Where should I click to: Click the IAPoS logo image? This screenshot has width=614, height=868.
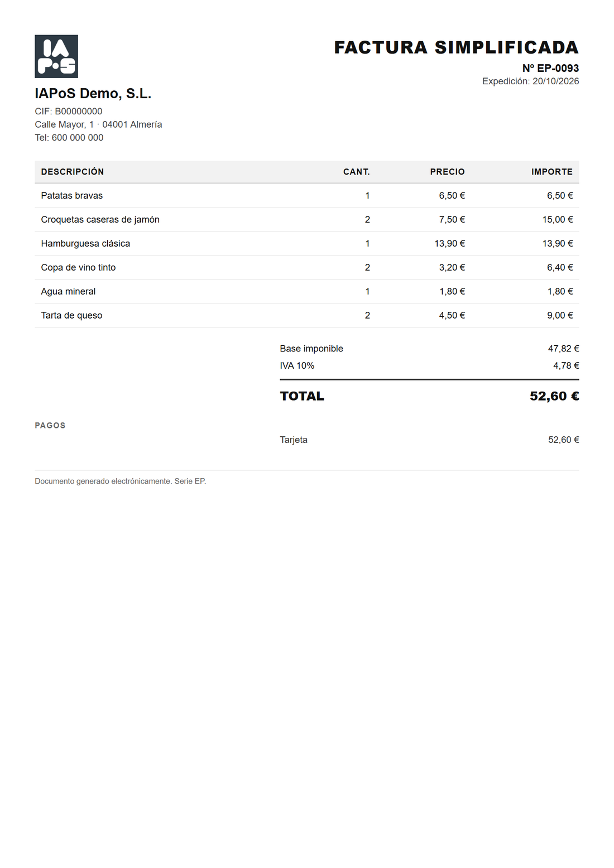pyautogui.click(x=56, y=56)
